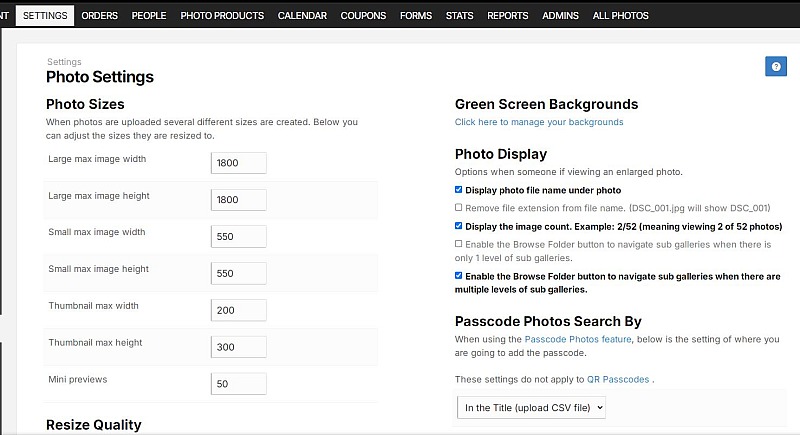Toggle Display photo file name under photo
Viewport: 800px width, 435px height.
tap(458, 190)
